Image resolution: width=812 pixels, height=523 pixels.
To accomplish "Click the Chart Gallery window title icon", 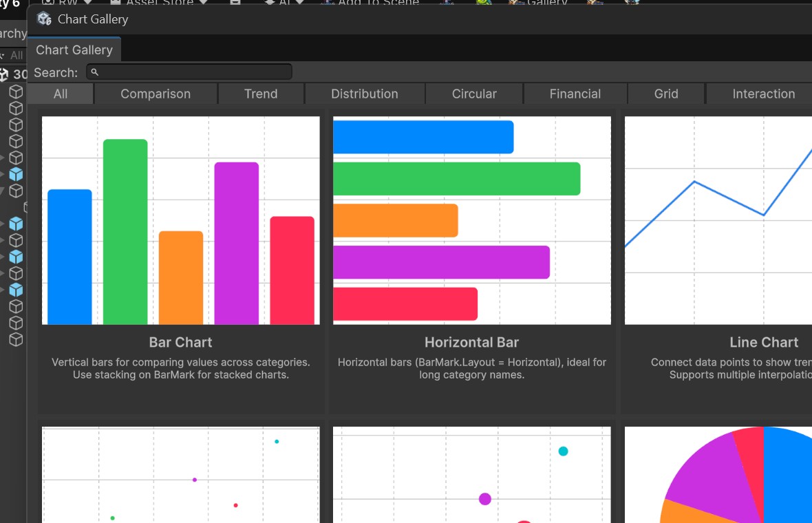I will click(x=45, y=19).
